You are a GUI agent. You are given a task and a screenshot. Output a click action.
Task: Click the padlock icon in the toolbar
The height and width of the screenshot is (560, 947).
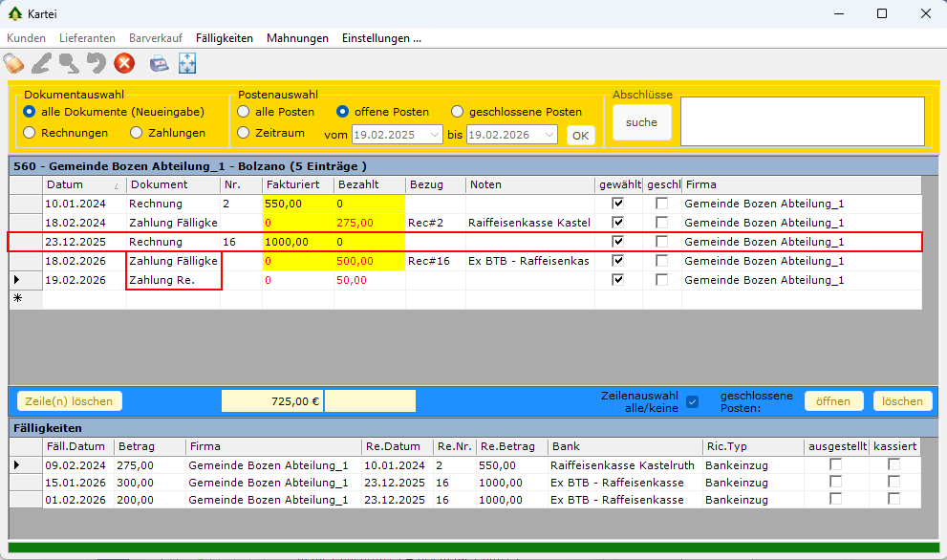coord(13,64)
